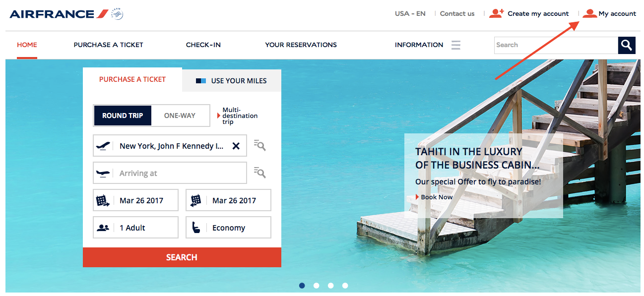Click the Arriving at input field
The image size is (644, 296).
click(x=170, y=173)
